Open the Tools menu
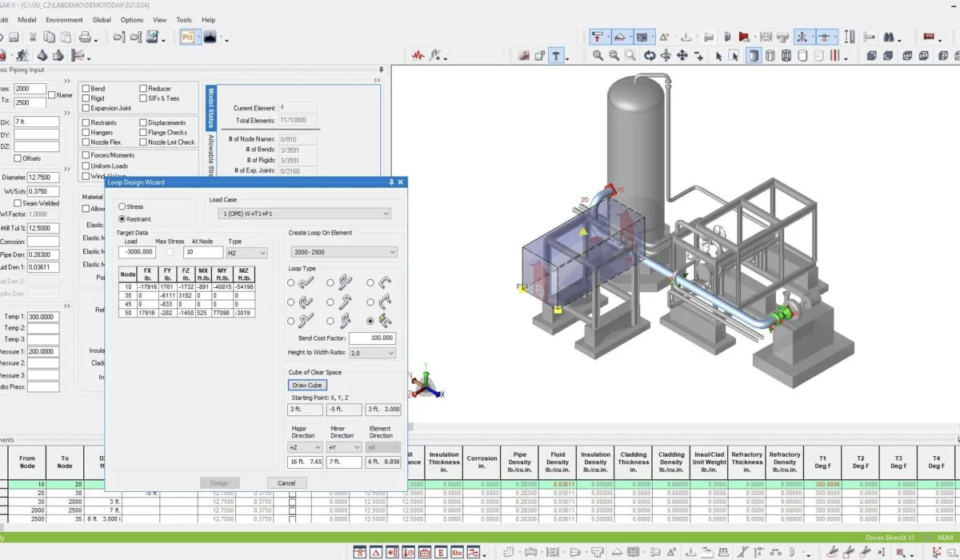Viewport: 960px width, 560px height. (184, 20)
